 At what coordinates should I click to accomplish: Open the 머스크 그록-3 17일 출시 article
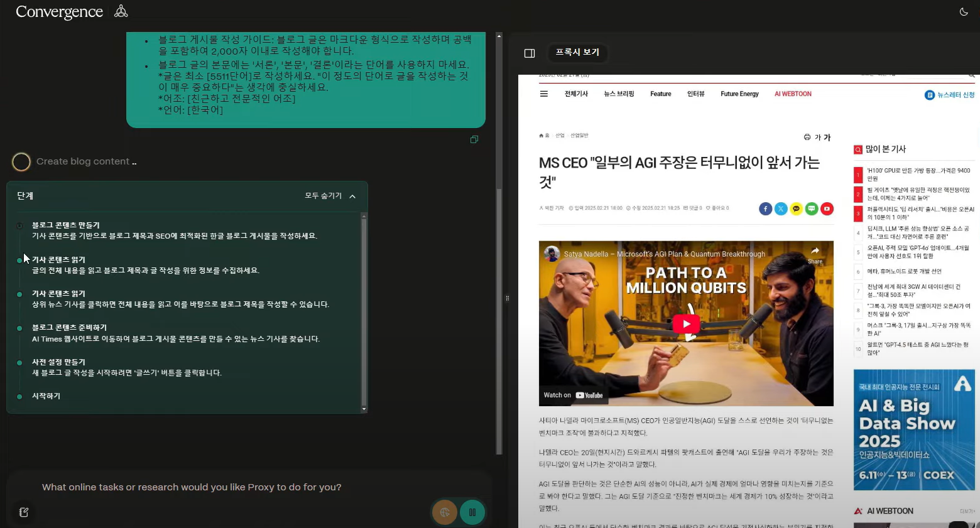point(918,330)
